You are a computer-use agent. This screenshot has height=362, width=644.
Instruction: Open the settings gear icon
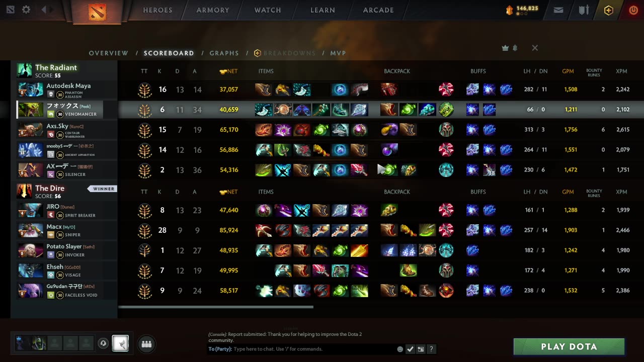(x=26, y=10)
